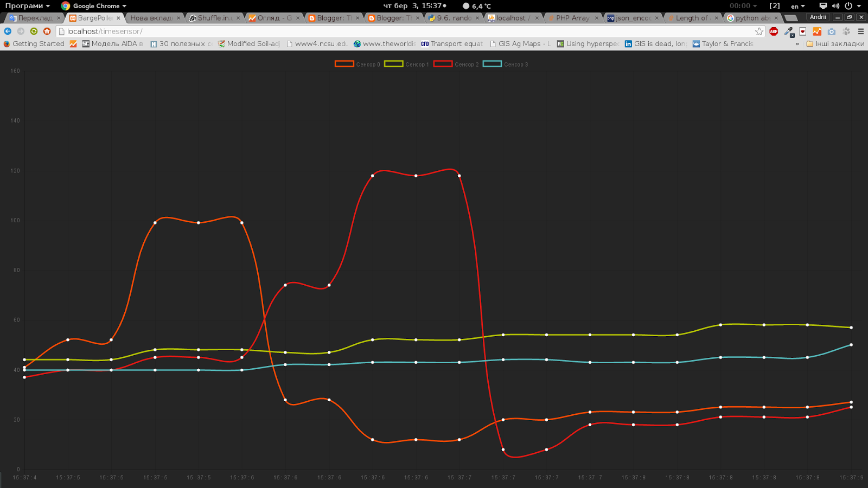This screenshot has height=488, width=868.
Task: Click the orange Google Analytics extension icon
Action: [817, 31]
